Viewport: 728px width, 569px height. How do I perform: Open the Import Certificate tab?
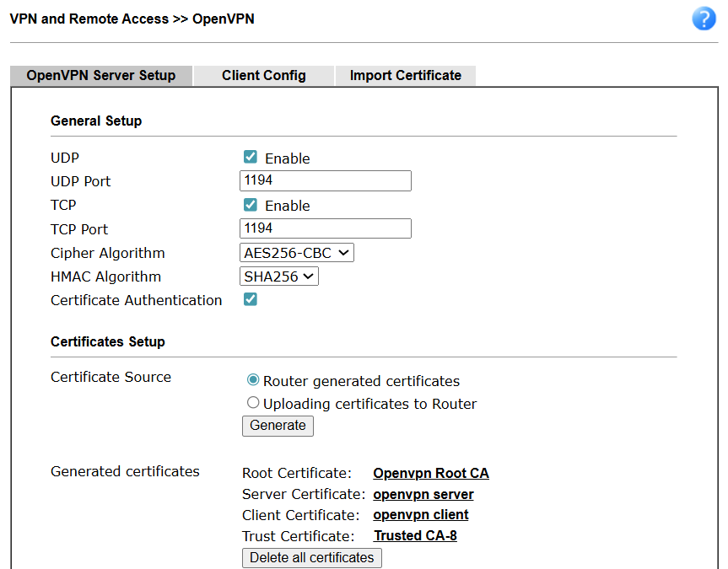click(406, 76)
